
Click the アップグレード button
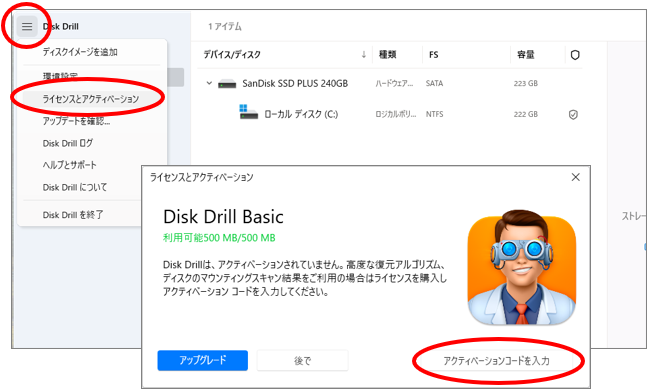coord(203,360)
